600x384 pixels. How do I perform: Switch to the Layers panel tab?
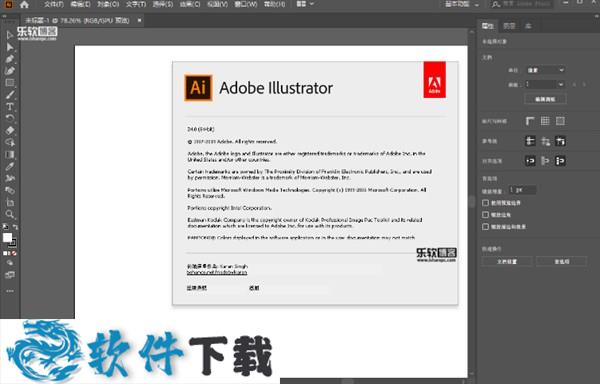pyautogui.click(x=509, y=26)
